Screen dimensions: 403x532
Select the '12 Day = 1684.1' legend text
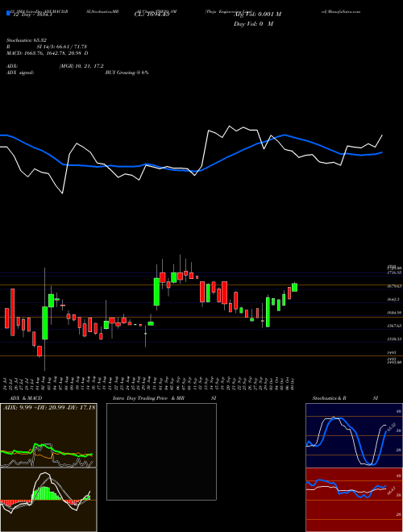click(x=32, y=15)
